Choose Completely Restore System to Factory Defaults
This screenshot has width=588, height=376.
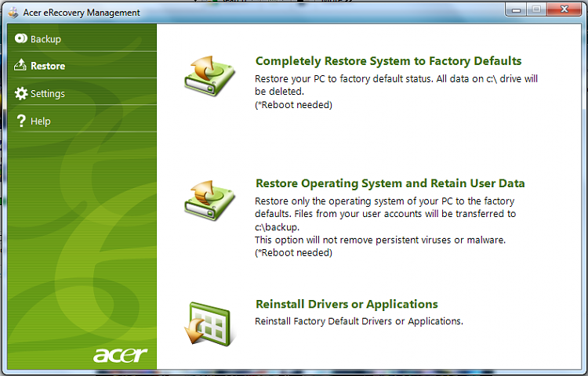click(x=389, y=61)
